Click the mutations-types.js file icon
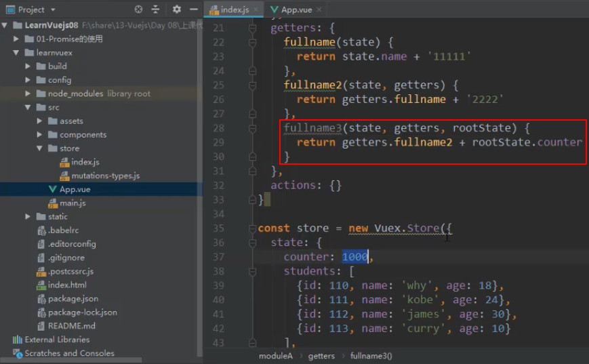Image resolution: width=589 pixels, height=364 pixels. point(64,176)
